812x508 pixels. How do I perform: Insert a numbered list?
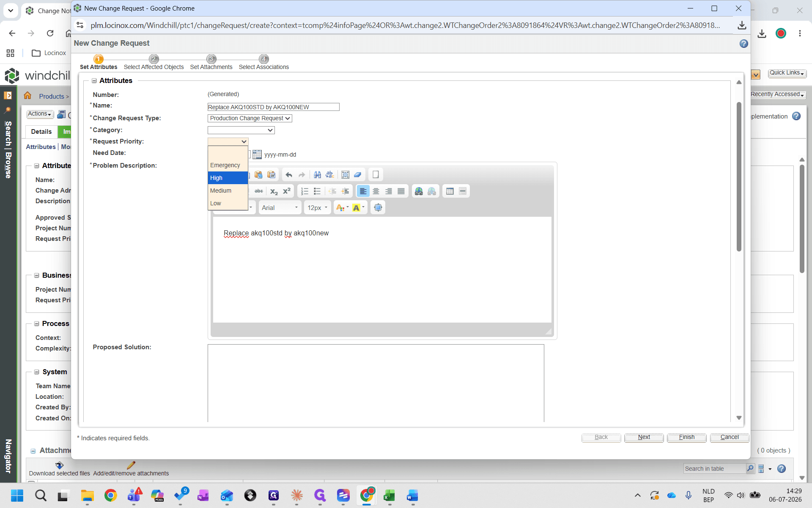pyautogui.click(x=304, y=191)
